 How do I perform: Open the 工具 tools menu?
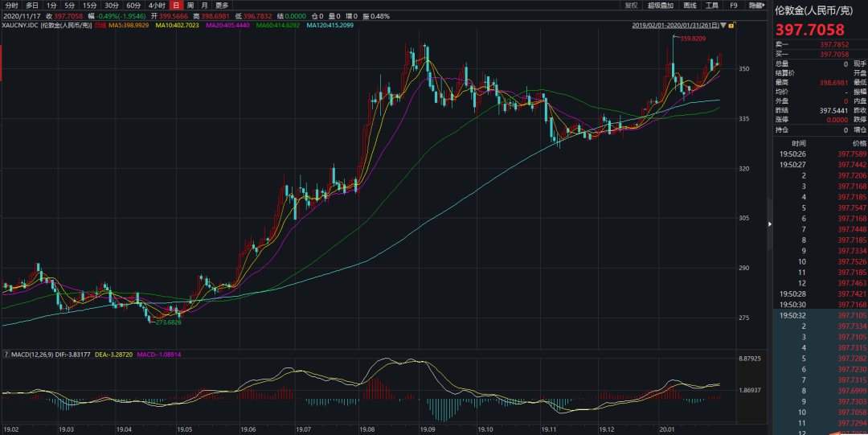click(x=712, y=5)
